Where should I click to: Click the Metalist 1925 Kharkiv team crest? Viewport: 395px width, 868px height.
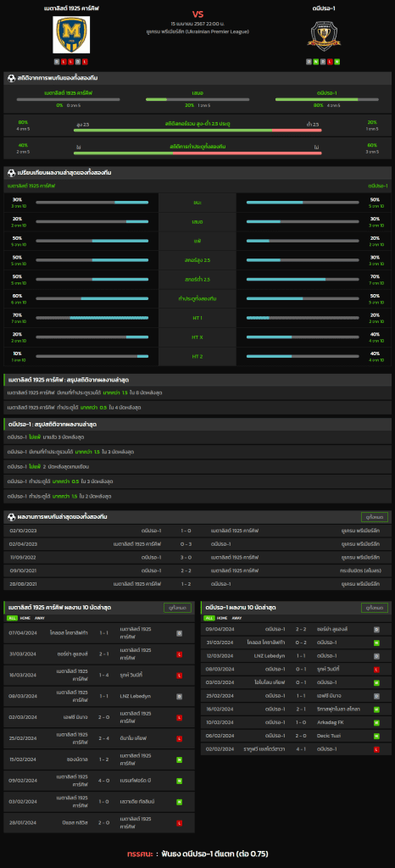tap(71, 35)
